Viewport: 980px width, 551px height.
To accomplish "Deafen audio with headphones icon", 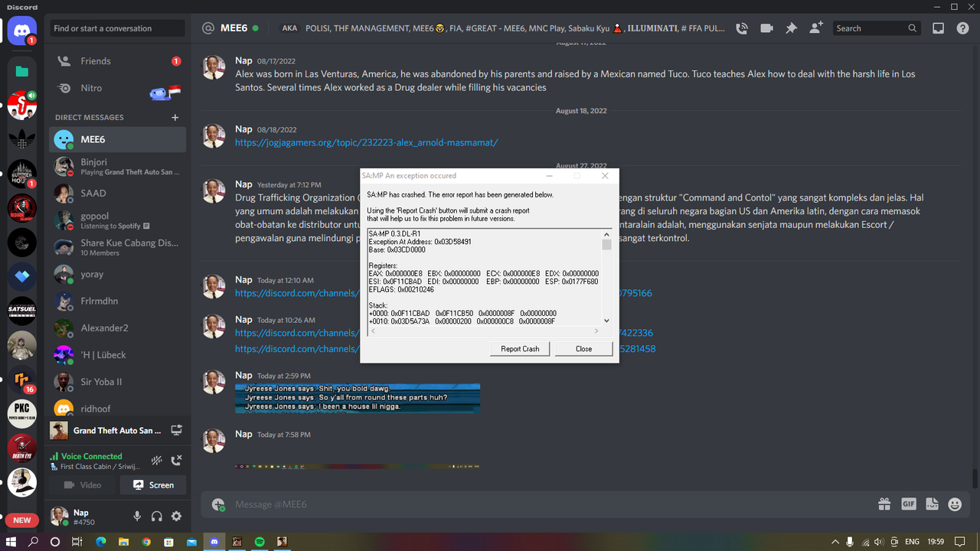I will point(157,516).
